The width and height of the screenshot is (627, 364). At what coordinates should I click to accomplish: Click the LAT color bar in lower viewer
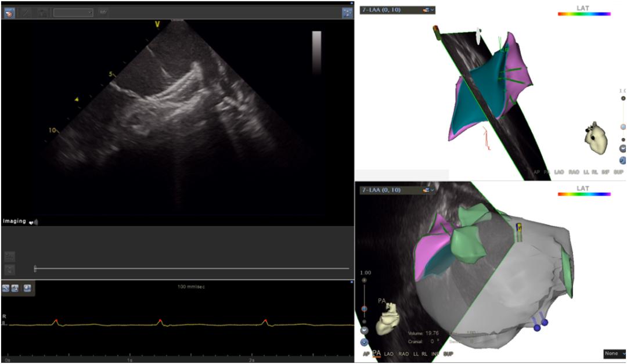pos(584,194)
